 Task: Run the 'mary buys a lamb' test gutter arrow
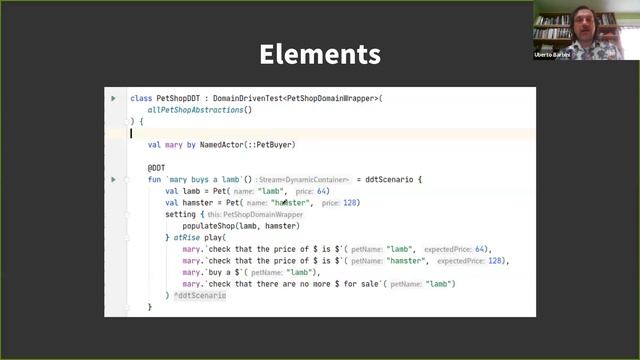click(x=113, y=180)
